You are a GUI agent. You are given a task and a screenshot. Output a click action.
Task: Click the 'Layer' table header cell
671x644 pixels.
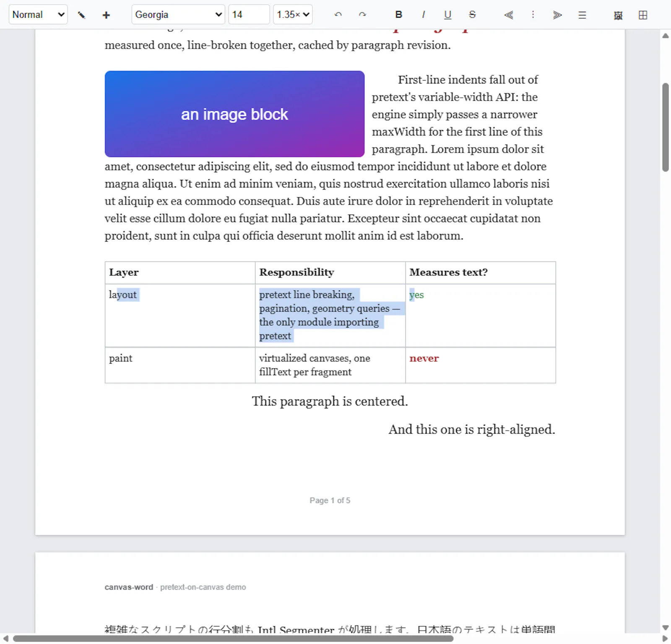pyautogui.click(x=180, y=273)
